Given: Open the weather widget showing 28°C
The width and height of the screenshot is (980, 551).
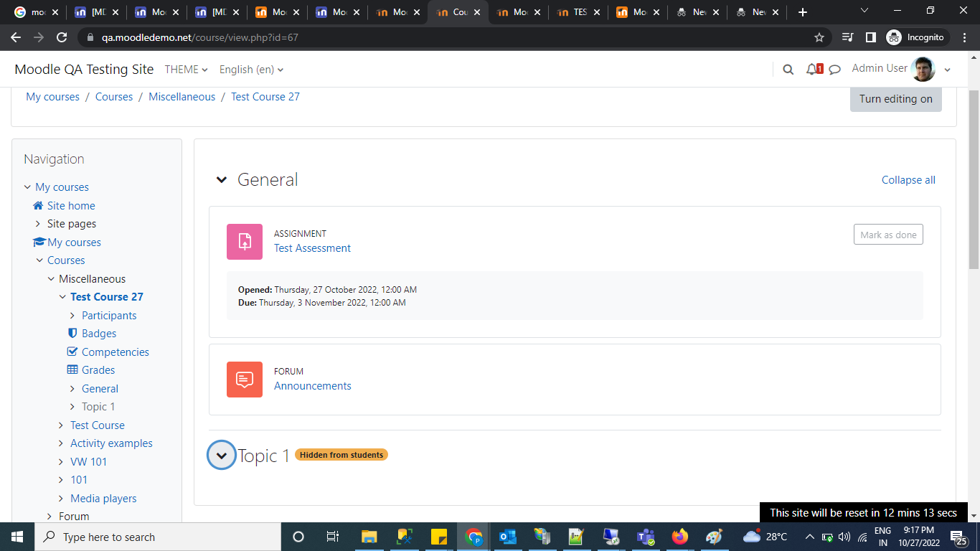Looking at the screenshot, I should (765, 537).
